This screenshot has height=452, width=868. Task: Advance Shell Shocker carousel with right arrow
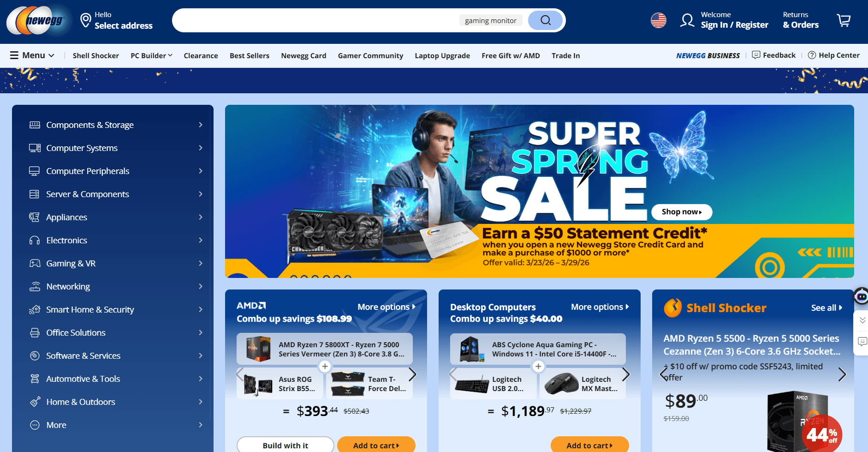pos(842,374)
